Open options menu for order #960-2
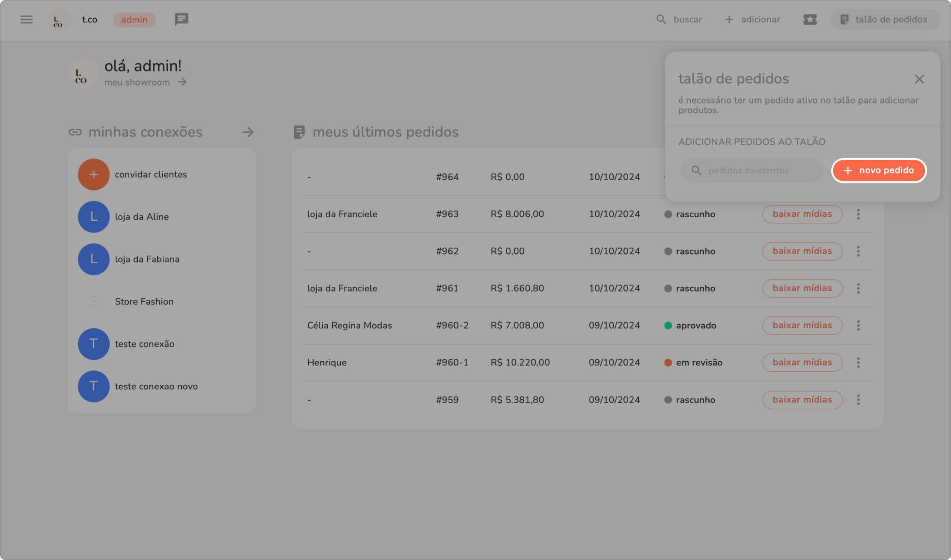951x560 pixels. (x=858, y=325)
